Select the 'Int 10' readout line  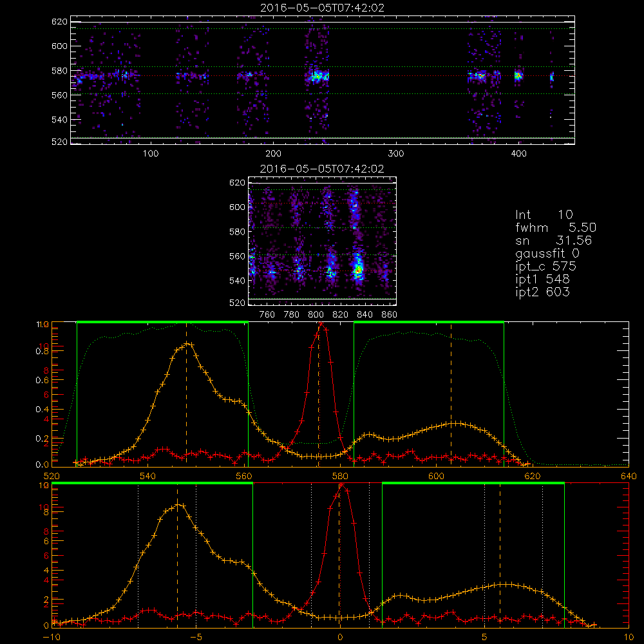pos(544,214)
